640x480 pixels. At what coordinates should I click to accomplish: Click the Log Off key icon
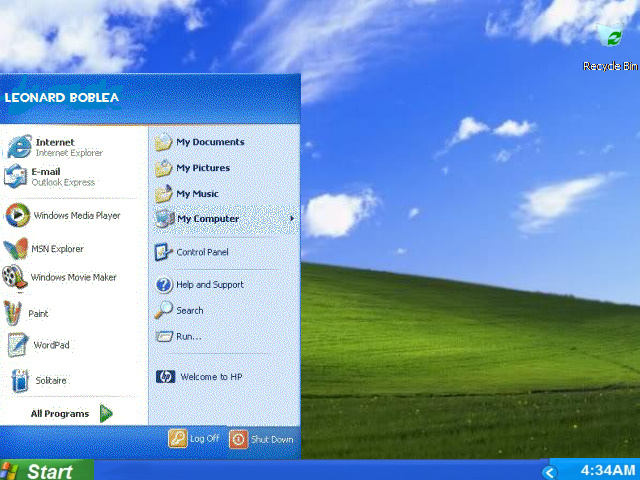point(178,439)
